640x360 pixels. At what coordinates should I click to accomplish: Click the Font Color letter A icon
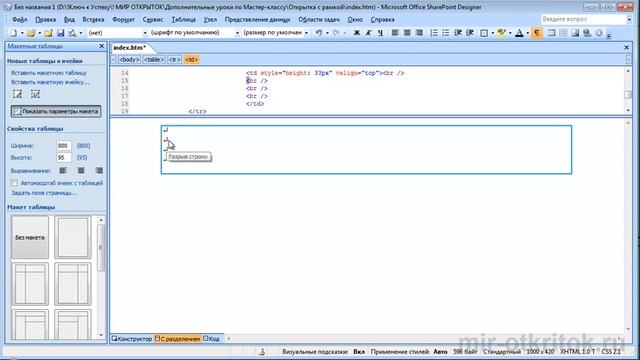[519, 33]
